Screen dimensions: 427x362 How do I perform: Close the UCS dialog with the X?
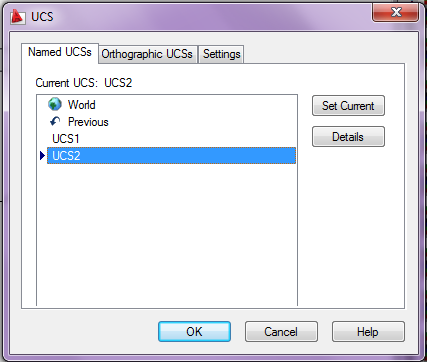(x=396, y=13)
